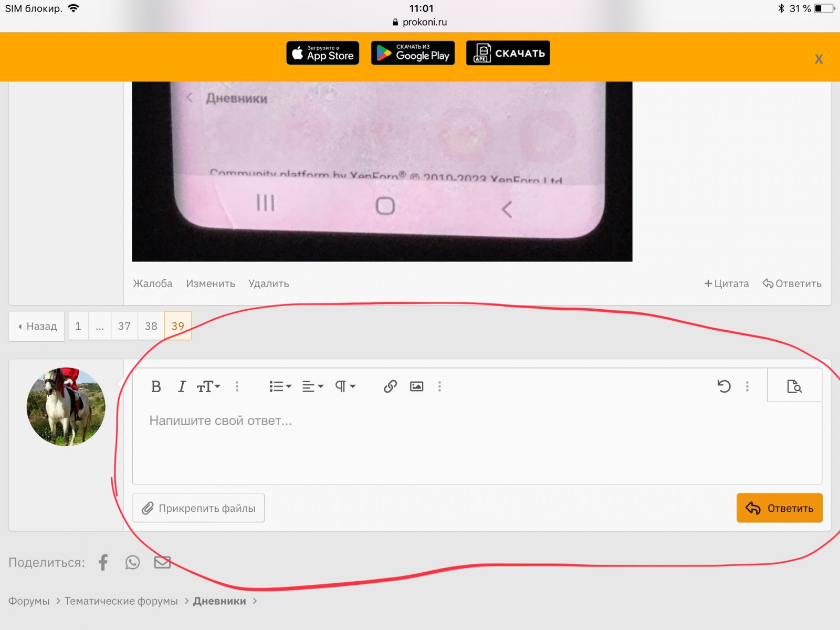
Task: Click the insert image icon
Action: tap(416, 387)
